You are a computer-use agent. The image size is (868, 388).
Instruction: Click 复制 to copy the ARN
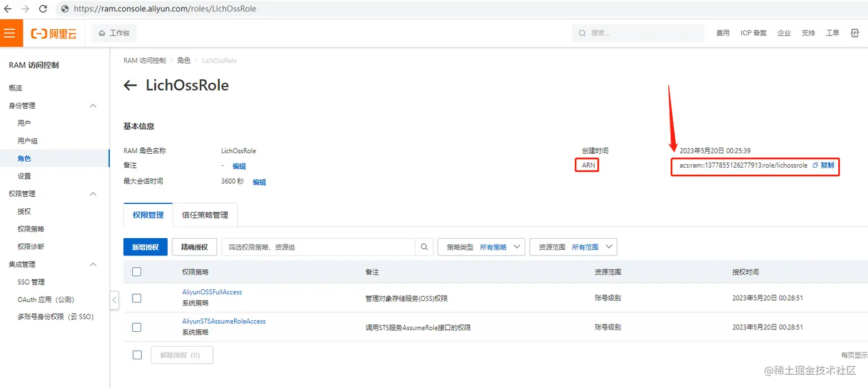tap(827, 165)
